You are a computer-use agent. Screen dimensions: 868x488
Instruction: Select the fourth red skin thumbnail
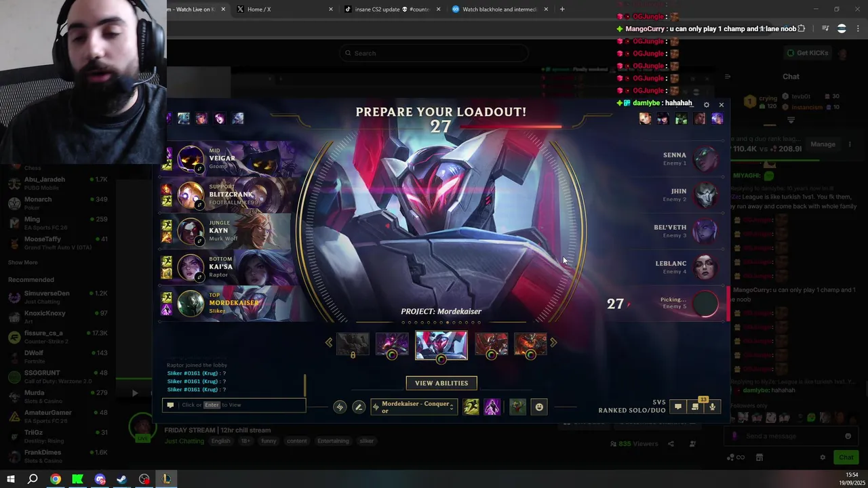click(x=491, y=344)
